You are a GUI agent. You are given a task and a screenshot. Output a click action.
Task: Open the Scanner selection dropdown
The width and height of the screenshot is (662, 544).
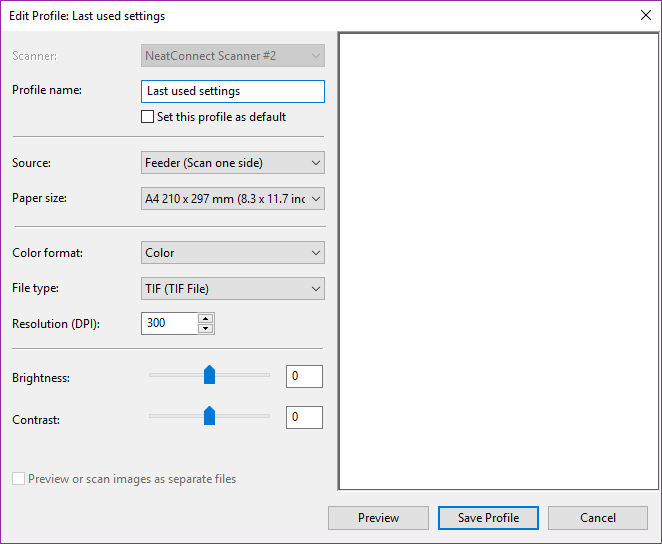point(233,55)
